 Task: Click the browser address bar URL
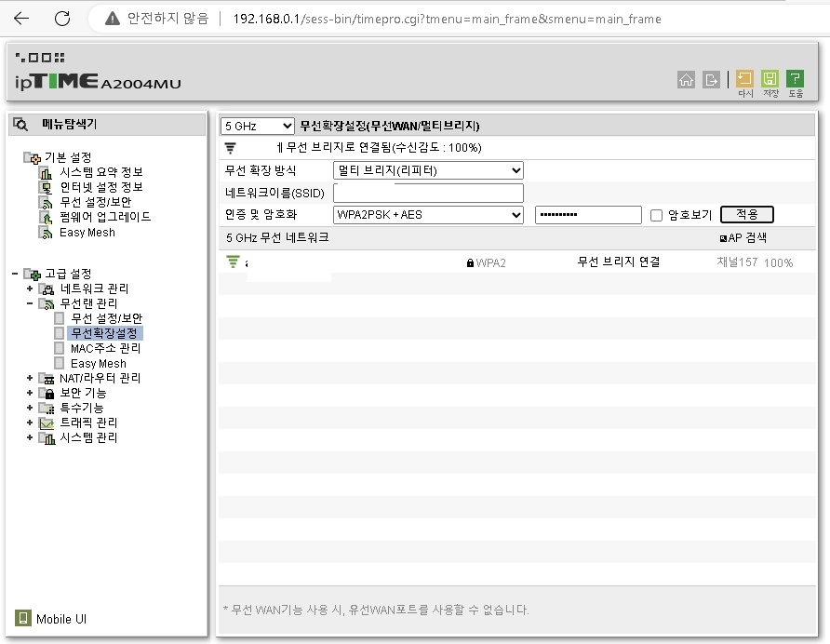click(x=447, y=19)
